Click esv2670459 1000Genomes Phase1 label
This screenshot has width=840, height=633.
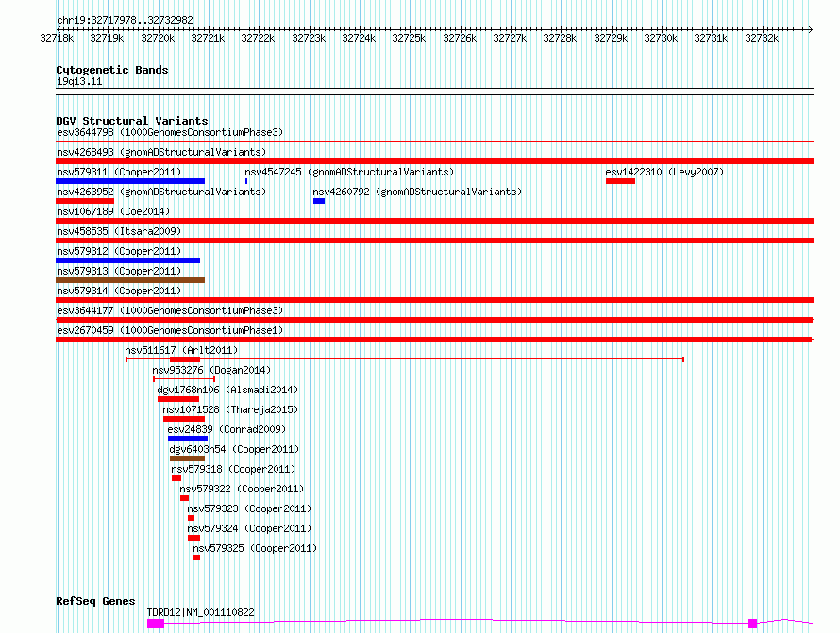170,330
